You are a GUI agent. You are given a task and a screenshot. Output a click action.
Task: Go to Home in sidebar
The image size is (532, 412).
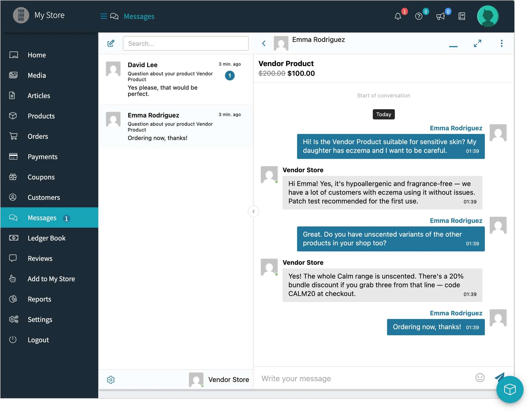[49, 55]
